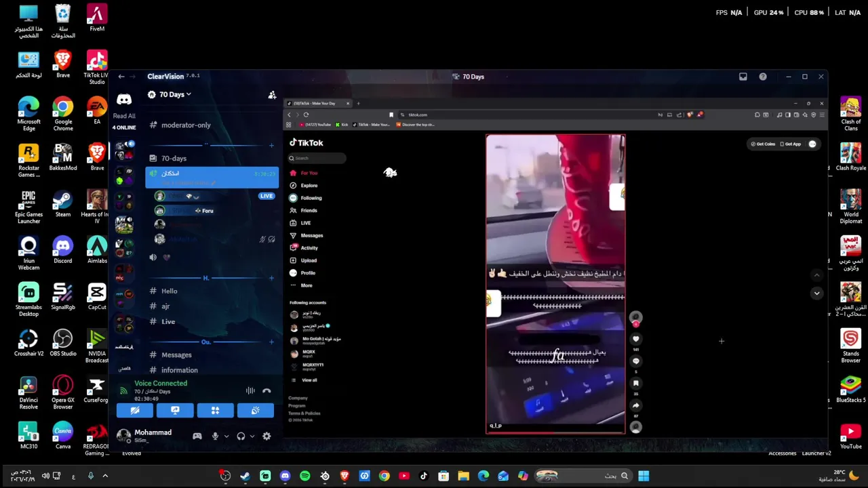Toggle Discord headphones deafen
868x488 pixels.
[241, 436]
